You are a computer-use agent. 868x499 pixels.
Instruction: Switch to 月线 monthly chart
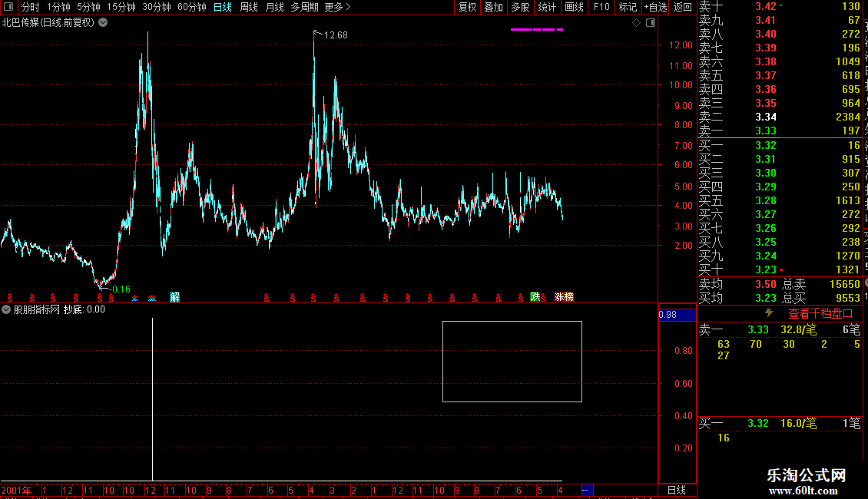point(274,7)
